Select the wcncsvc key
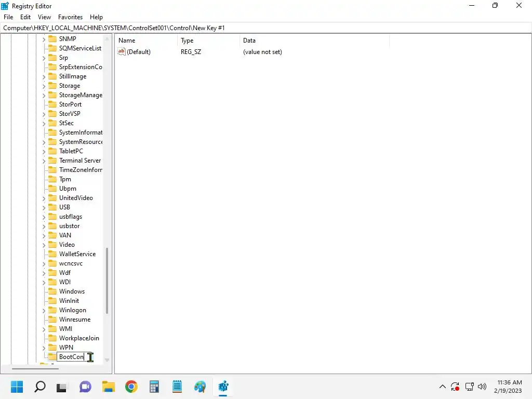The height and width of the screenshot is (399, 532). tap(71, 263)
